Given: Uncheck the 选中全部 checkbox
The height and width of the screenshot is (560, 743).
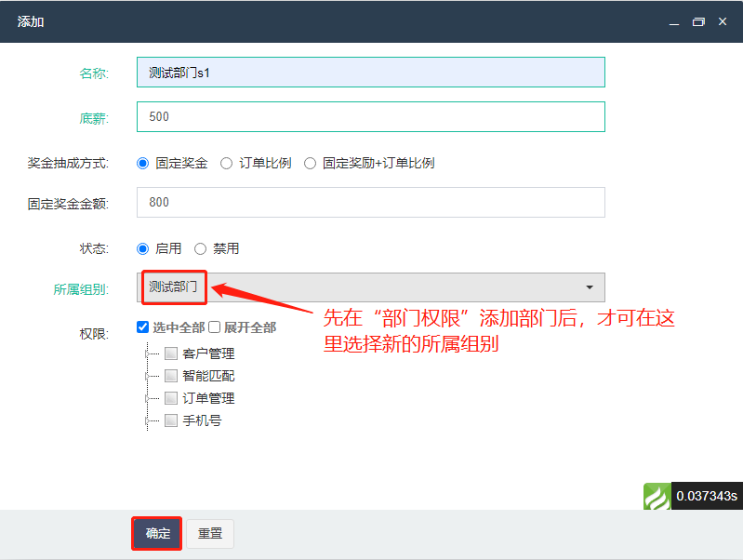Looking at the screenshot, I should point(142,327).
